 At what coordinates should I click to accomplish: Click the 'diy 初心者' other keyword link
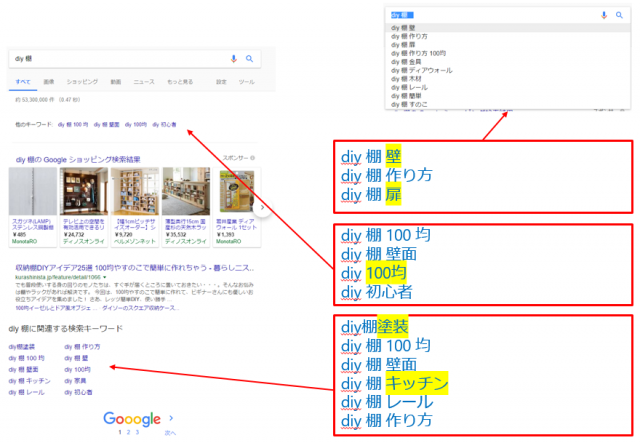click(x=164, y=125)
